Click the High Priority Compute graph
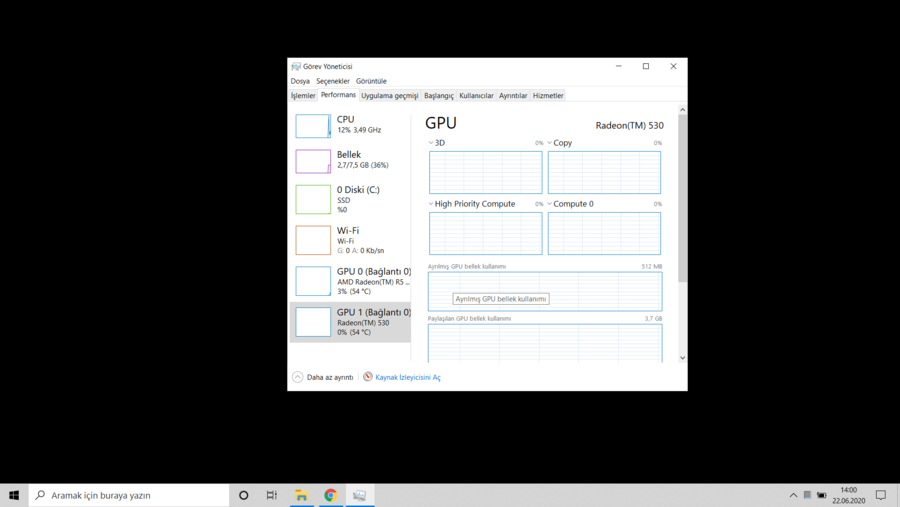This screenshot has width=900, height=507. [486, 233]
